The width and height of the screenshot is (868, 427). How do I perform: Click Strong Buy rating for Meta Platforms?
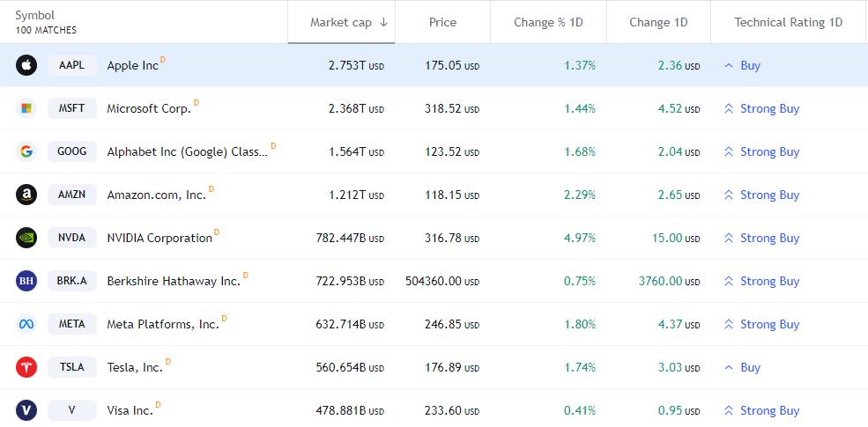(x=770, y=325)
